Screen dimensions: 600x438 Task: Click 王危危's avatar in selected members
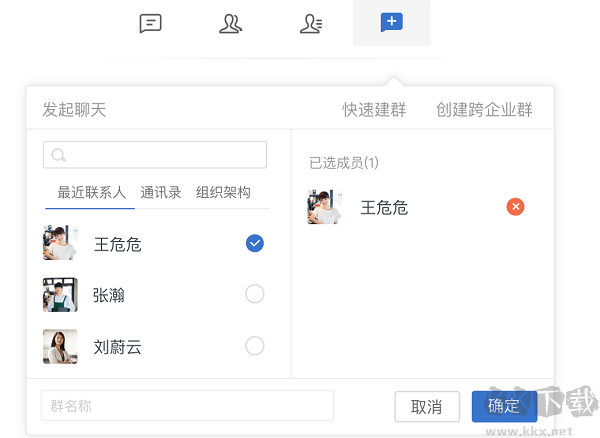[324, 207]
